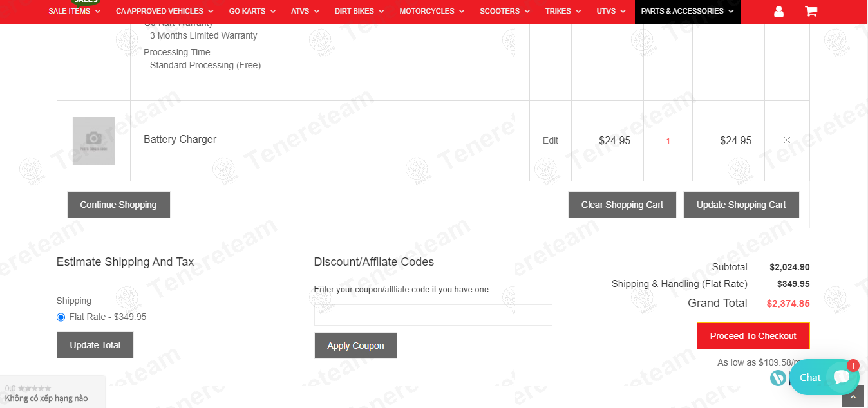The image size is (868, 408).
Task: Click the Shipping & Handling amount $349.95
Action: coord(793,284)
